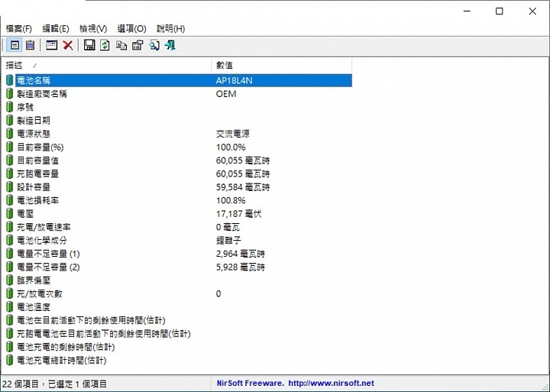Click the window-style toolbar icon before the red X
The image size is (550, 392).
click(x=52, y=45)
